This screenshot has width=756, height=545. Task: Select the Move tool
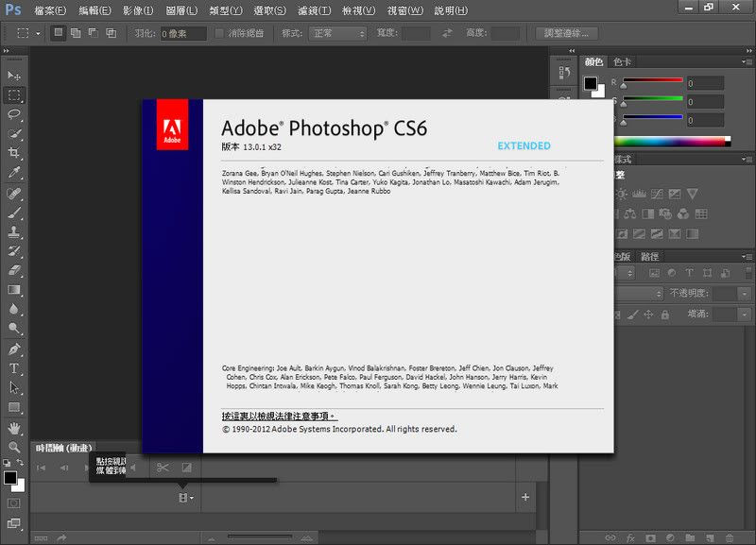(x=14, y=76)
